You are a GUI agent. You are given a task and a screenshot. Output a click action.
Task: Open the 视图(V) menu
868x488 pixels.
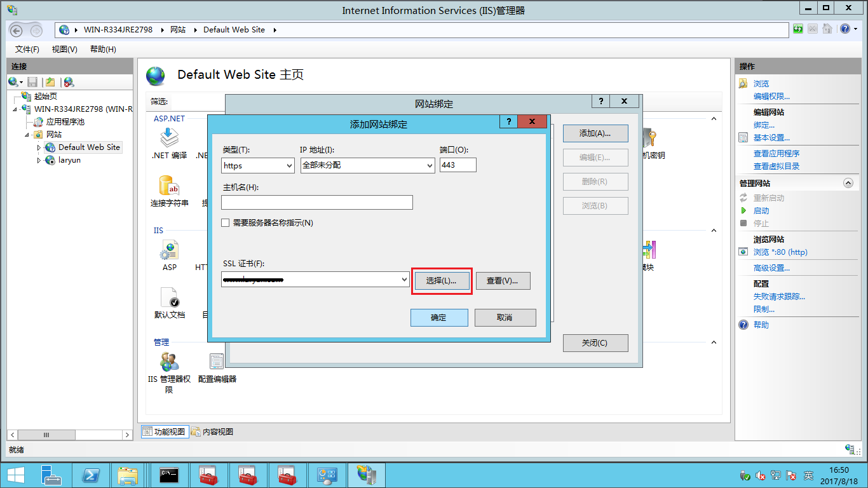[64, 49]
